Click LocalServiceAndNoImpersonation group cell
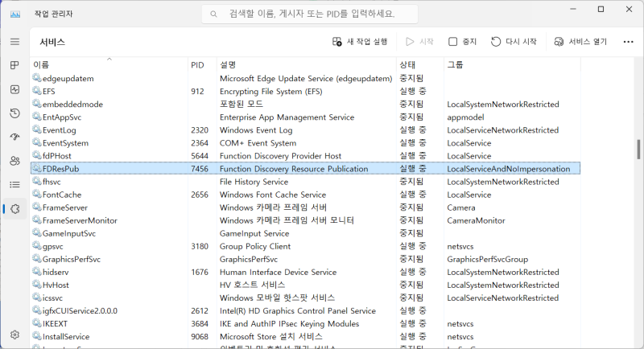Image resolution: width=644 pixels, height=349 pixels. point(509,169)
